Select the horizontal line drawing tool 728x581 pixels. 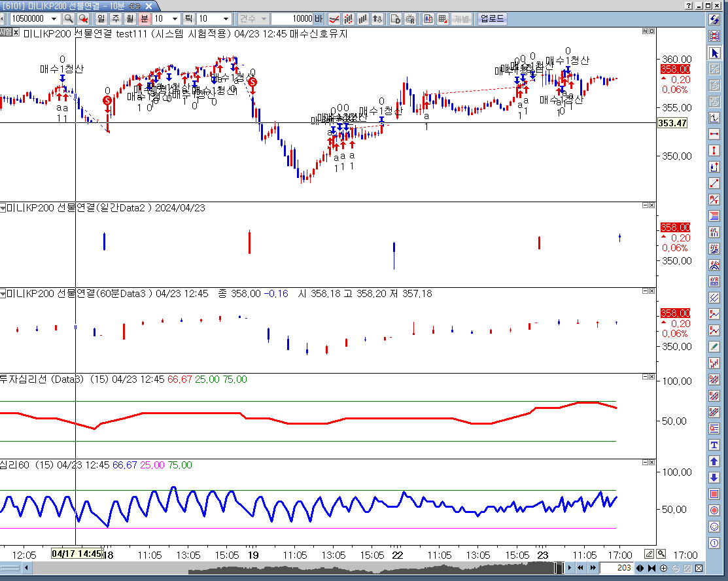point(714,134)
